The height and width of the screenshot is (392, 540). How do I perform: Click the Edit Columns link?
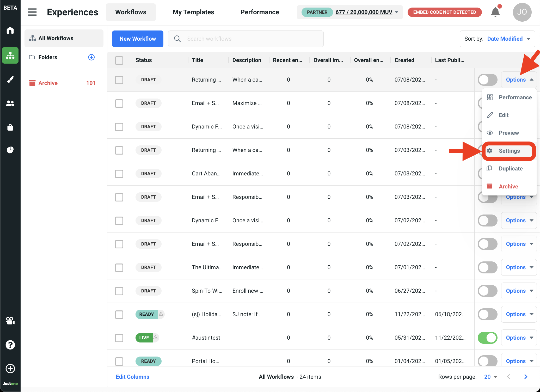coord(132,377)
